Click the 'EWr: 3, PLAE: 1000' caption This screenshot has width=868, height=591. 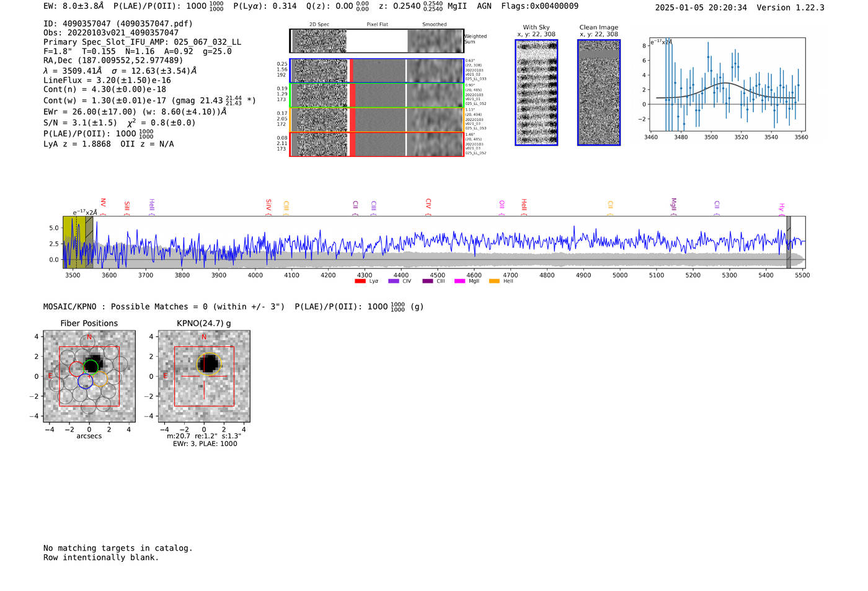205,443
